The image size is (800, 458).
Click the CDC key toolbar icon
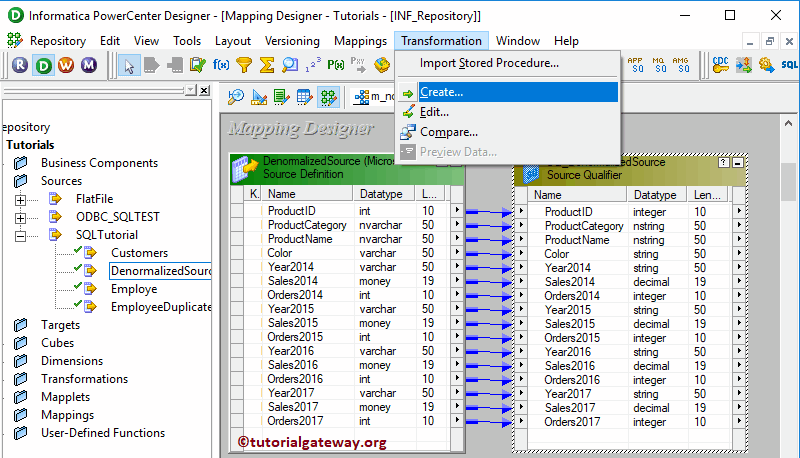720,65
